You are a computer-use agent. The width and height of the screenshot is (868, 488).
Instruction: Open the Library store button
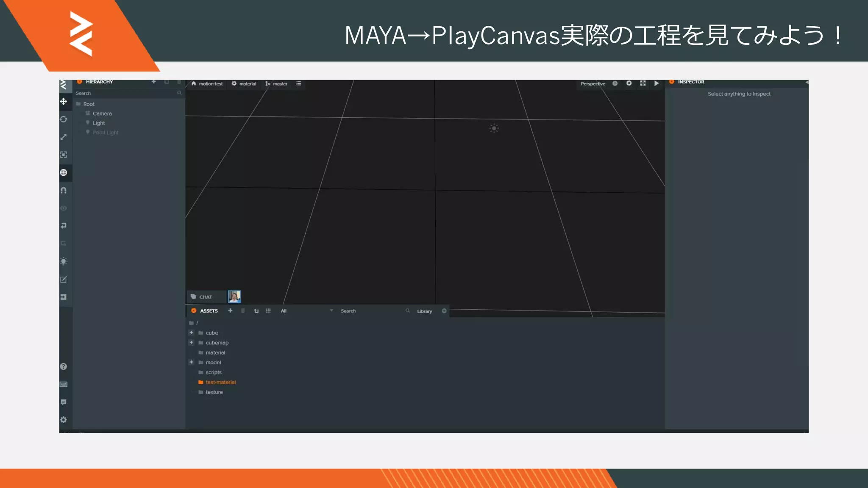(424, 311)
